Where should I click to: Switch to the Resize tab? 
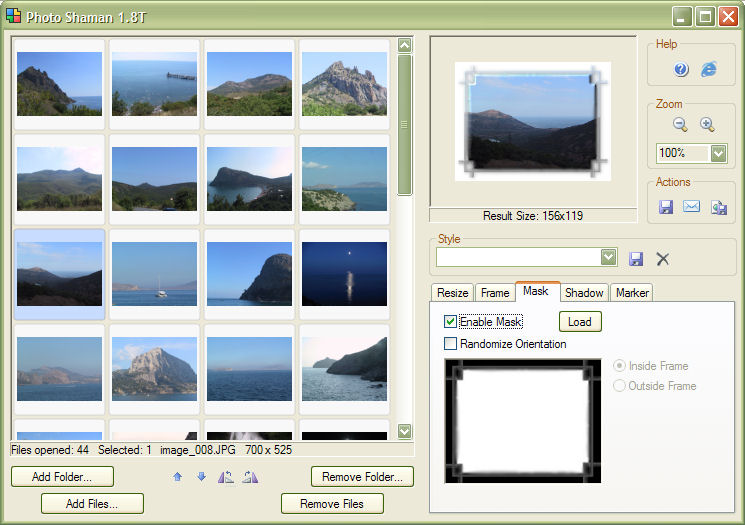click(x=452, y=293)
